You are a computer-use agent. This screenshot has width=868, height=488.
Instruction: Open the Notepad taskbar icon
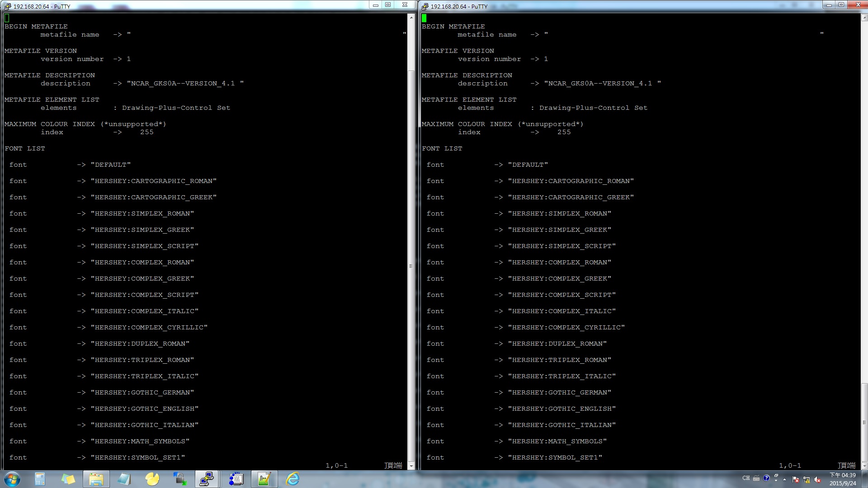click(124, 479)
